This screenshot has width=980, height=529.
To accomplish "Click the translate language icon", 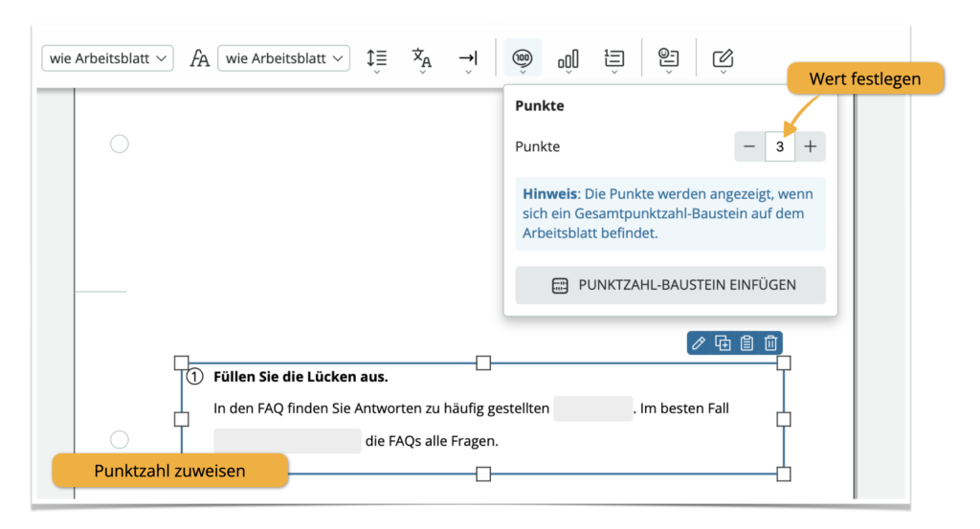I will [x=422, y=58].
